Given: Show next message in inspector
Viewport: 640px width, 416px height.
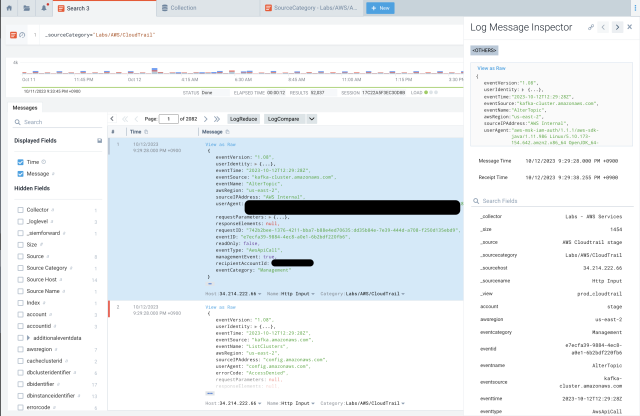Looking at the screenshot, I should 617,27.
